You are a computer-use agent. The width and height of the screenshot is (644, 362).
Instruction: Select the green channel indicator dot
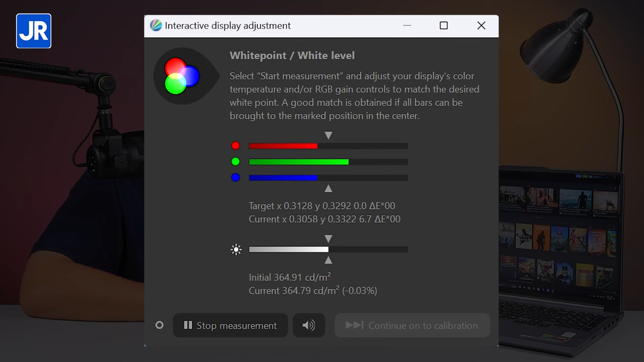(235, 161)
